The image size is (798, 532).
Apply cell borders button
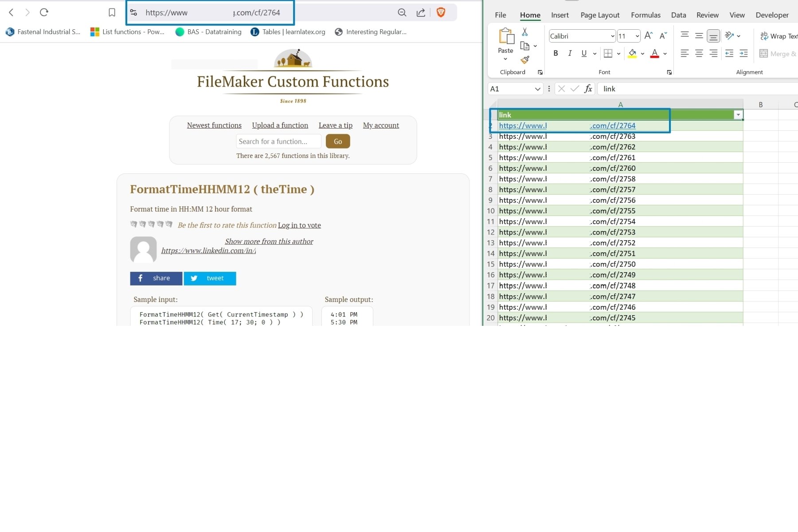(608, 53)
